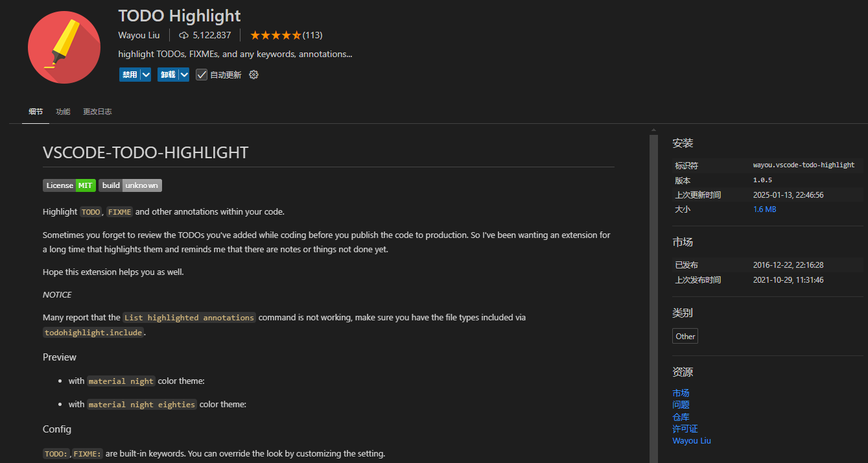
Task: Open the gear settings icon beside auto update
Action: tap(254, 75)
